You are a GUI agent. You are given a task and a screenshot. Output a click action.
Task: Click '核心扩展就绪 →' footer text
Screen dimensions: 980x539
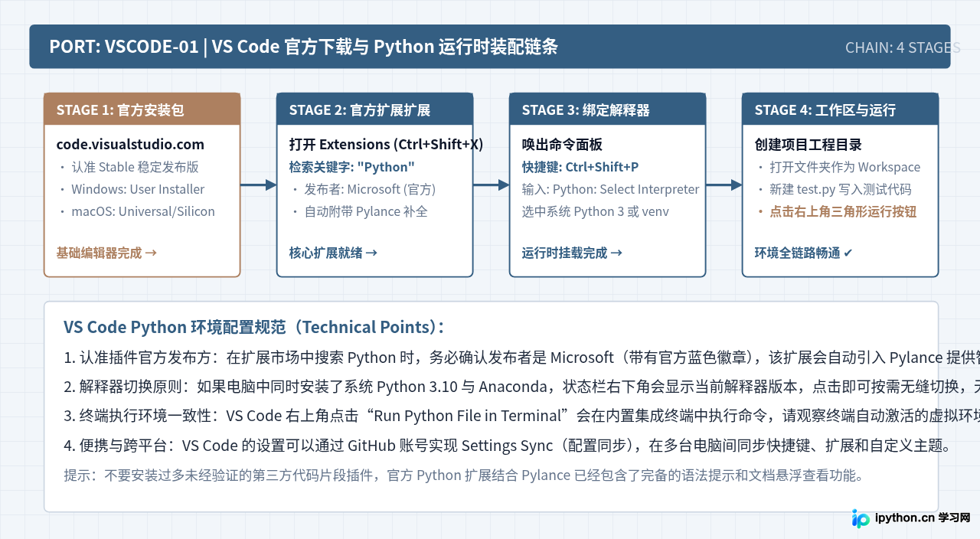333,253
